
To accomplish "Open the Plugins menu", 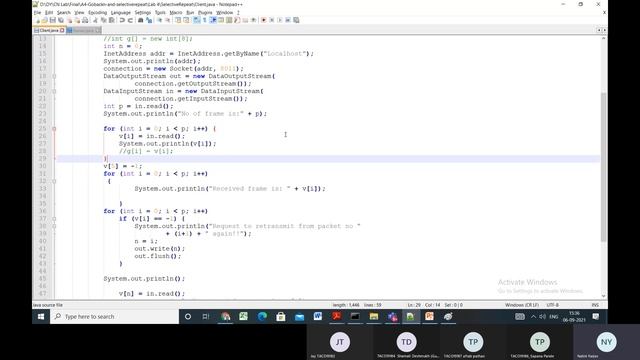I will coord(205,13).
